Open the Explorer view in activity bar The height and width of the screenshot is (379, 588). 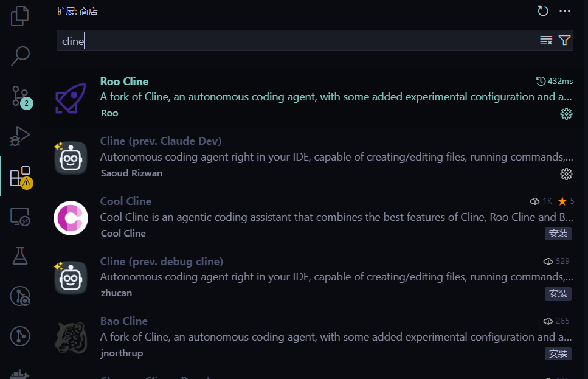(x=20, y=15)
